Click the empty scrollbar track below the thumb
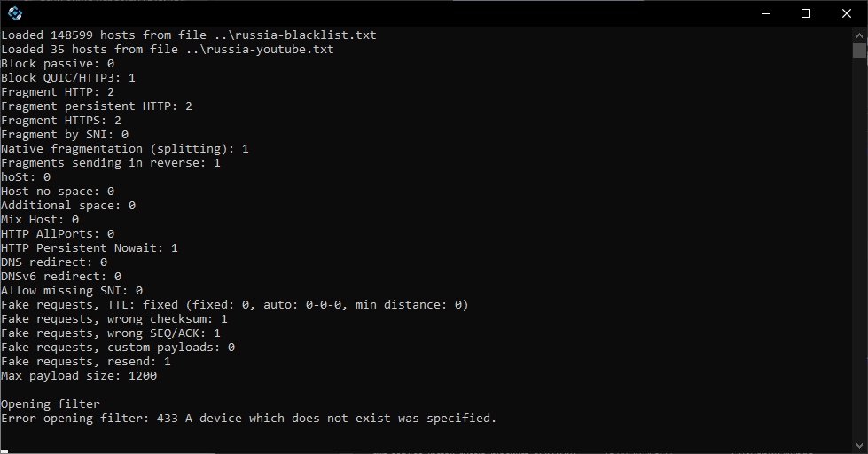Image resolution: width=868 pixels, height=454 pixels. [x=859, y=248]
